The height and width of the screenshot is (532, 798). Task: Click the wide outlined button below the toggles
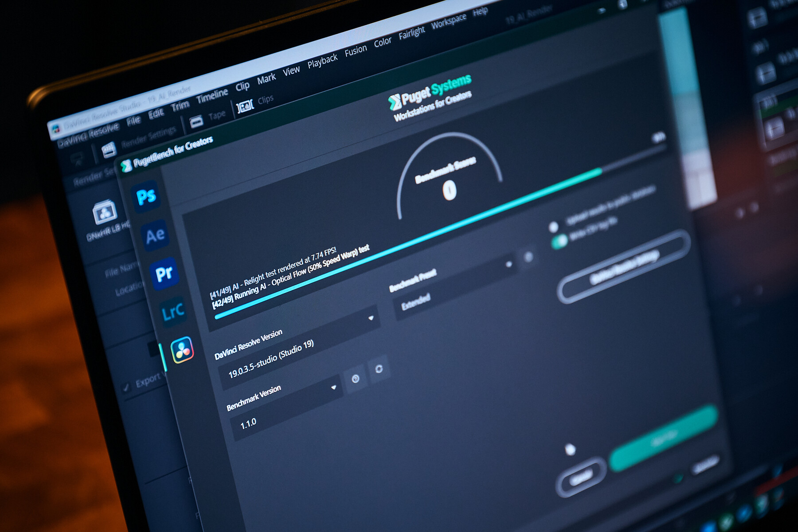(x=624, y=267)
